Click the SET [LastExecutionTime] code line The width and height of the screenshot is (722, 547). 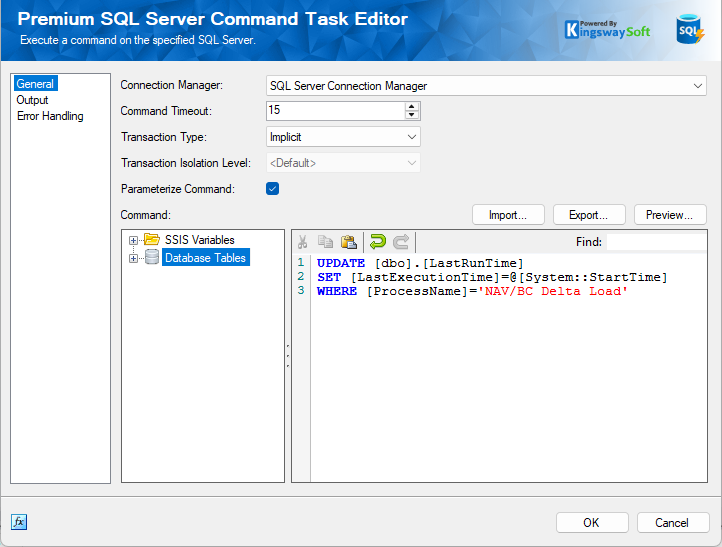(x=492, y=277)
